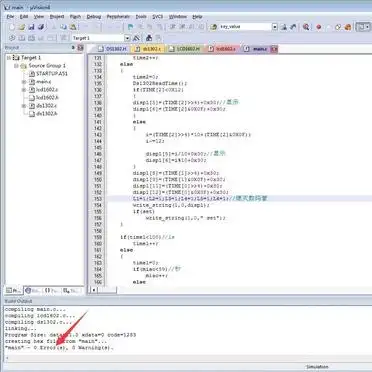This screenshot has width=372, height=372.
Task: Switch to Project tab at panel bottom
Action: [14, 291]
